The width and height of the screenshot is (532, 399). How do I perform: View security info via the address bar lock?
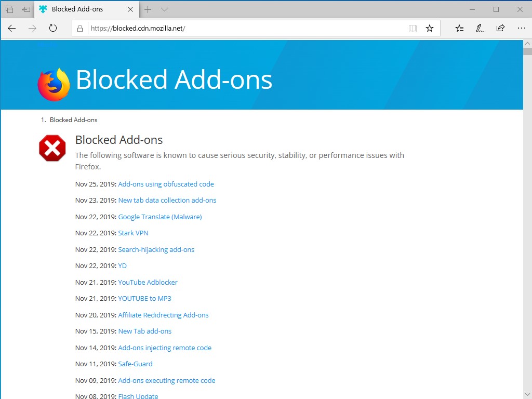(x=80, y=29)
